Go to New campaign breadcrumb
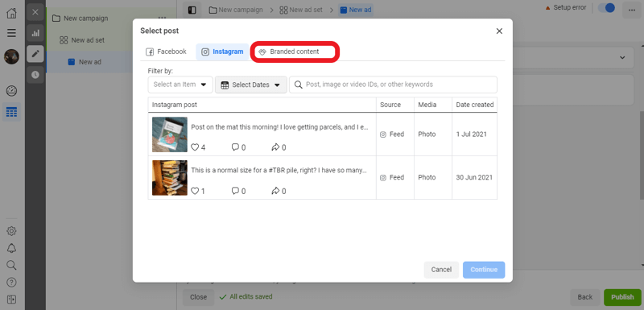 pyautogui.click(x=236, y=10)
